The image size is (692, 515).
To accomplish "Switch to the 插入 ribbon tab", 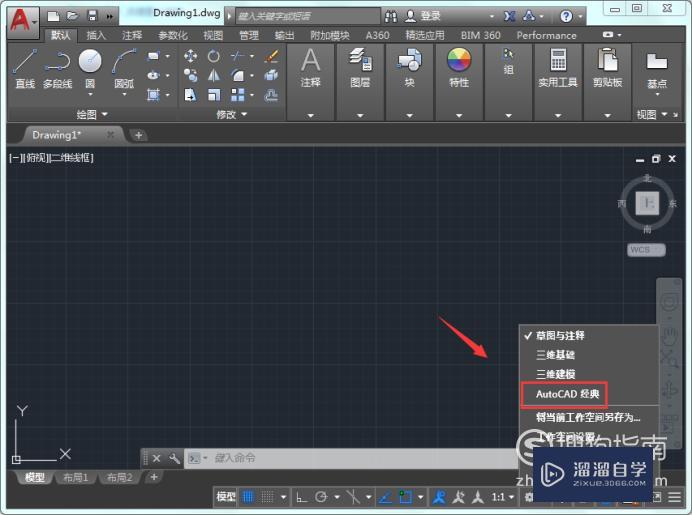I will coord(96,35).
